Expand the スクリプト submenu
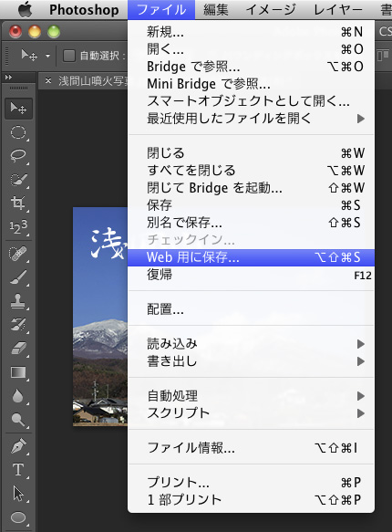Screen dimensions: 392x532 pyautogui.click(x=251, y=413)
